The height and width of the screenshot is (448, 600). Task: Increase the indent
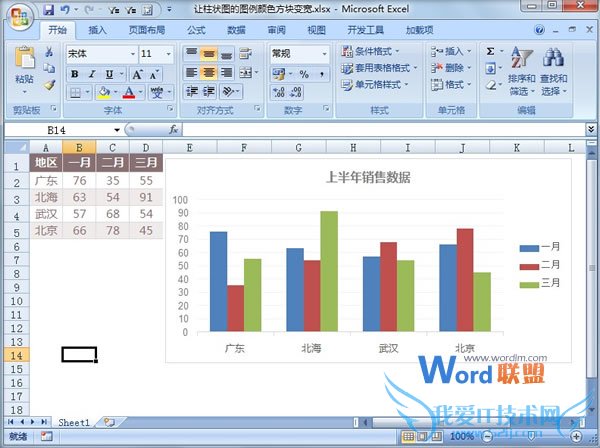point(209,91)
